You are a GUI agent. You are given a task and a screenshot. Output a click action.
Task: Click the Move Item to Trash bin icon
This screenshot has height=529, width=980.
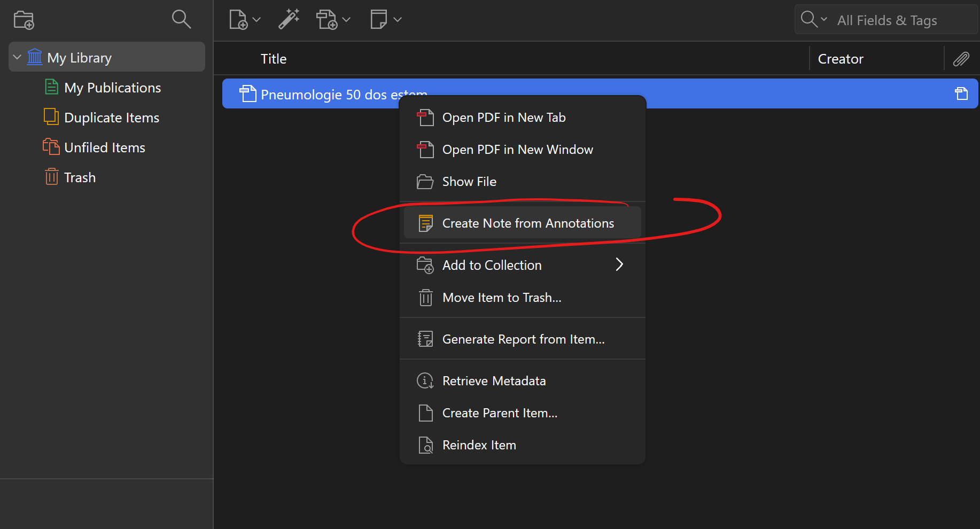[x=425, y=298]
